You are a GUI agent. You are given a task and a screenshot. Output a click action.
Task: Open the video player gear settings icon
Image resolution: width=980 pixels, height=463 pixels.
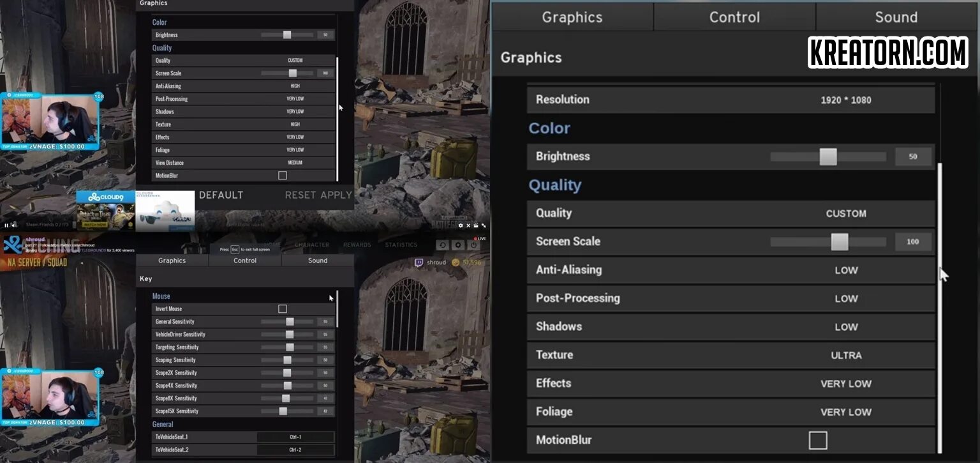point(461,225)
